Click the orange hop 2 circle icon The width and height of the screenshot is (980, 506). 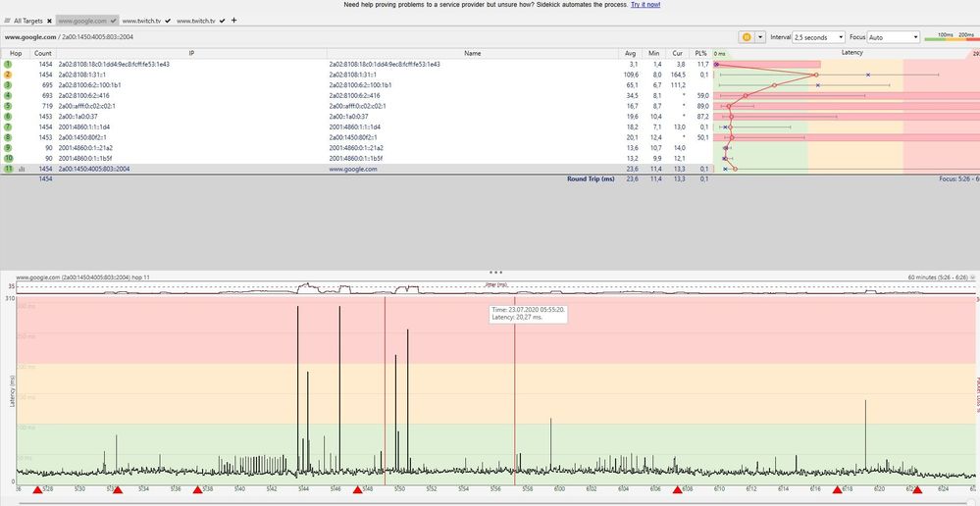click(8, 75)
